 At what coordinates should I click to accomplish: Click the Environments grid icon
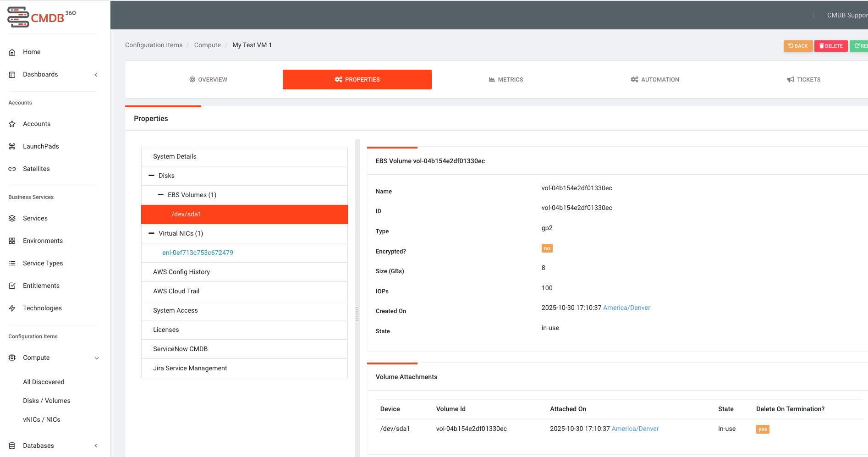(12, 241)
